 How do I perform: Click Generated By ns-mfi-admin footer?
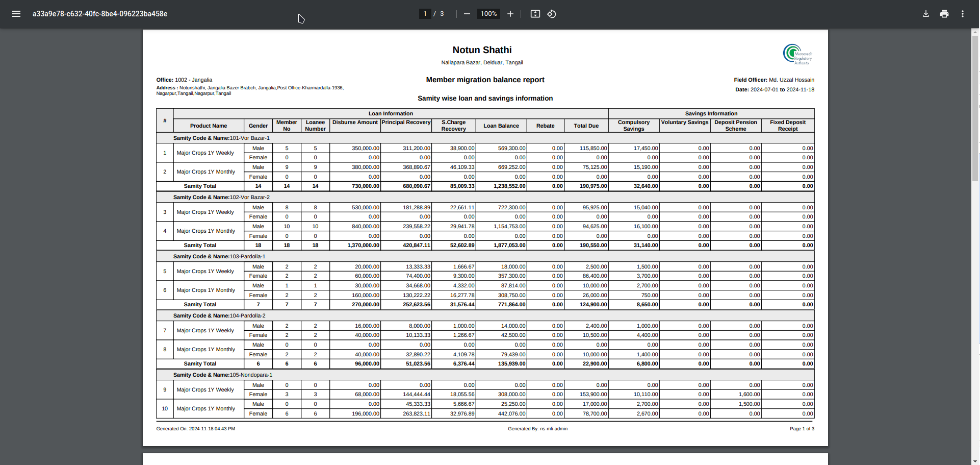pos(537,429)
